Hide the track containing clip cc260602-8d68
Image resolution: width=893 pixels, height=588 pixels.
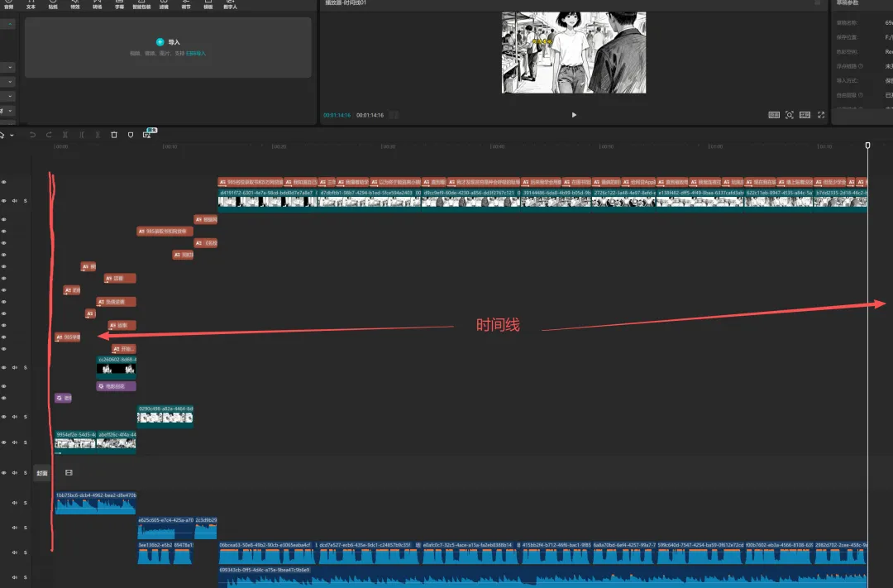click(3, 367)
